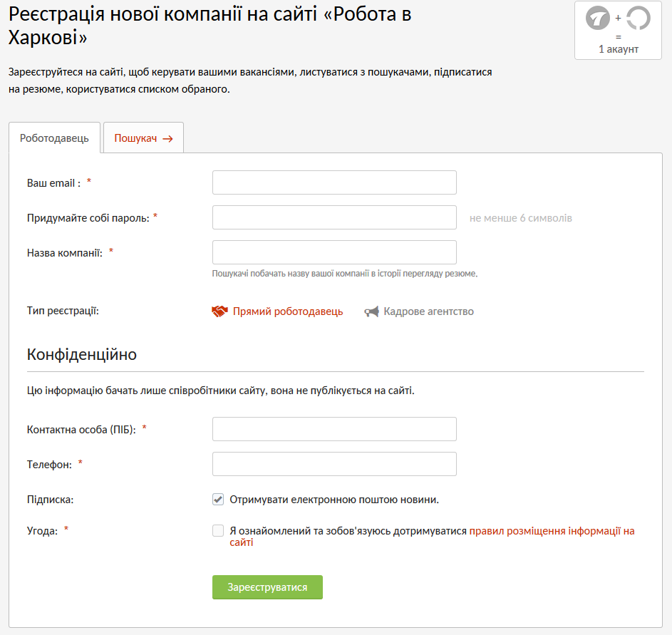
Task: Select Прямий роботодавець registration type
Action: tap(287, 311)
